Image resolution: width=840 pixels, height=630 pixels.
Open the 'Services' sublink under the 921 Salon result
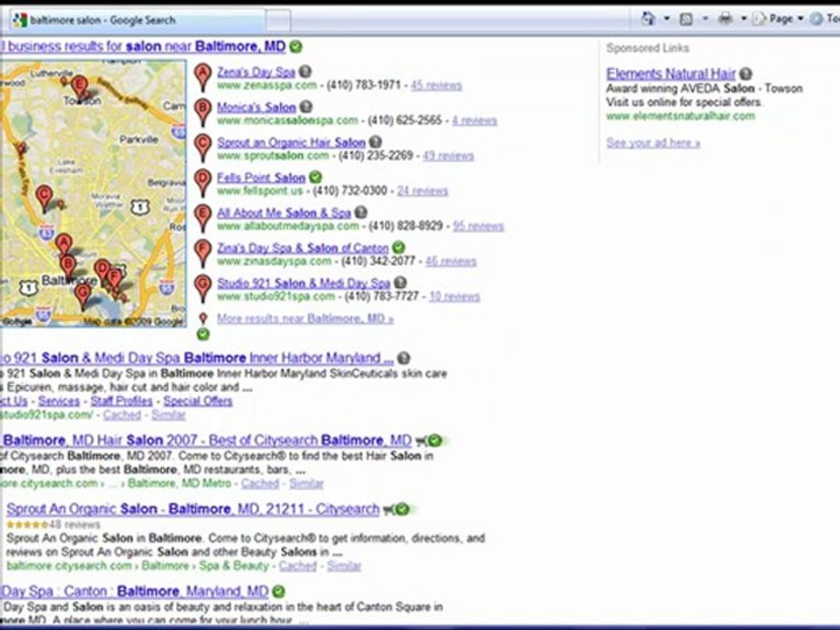tap(59, 402)
